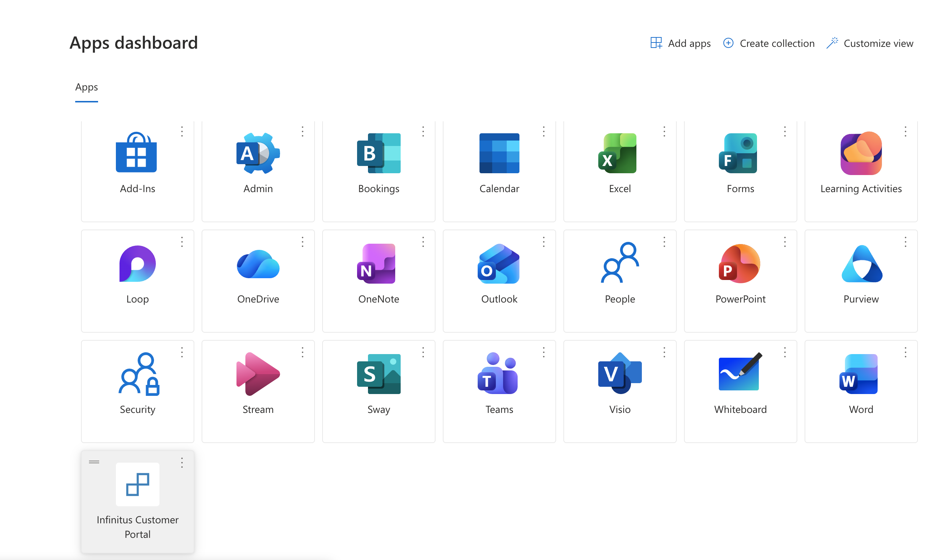The image size is (927, 560).
Task: Launch the Whiteboard app icon
Action: click(740, 372)
